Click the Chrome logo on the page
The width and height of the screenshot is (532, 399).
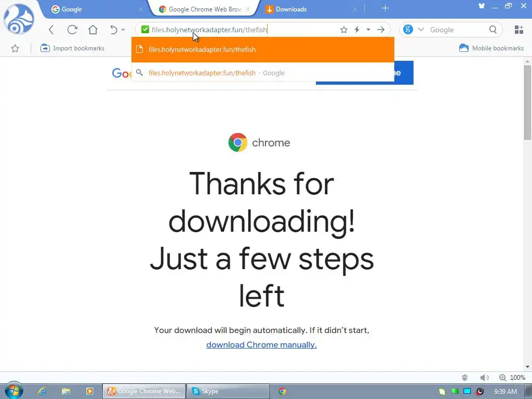pyautogui.click(x=238, y=142)
